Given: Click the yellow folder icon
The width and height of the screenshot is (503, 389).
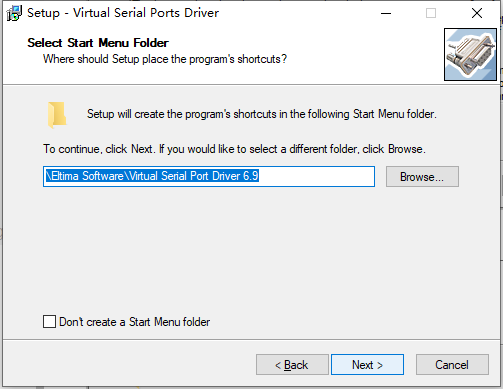Looking at the screenshot, I should [57, 115].
